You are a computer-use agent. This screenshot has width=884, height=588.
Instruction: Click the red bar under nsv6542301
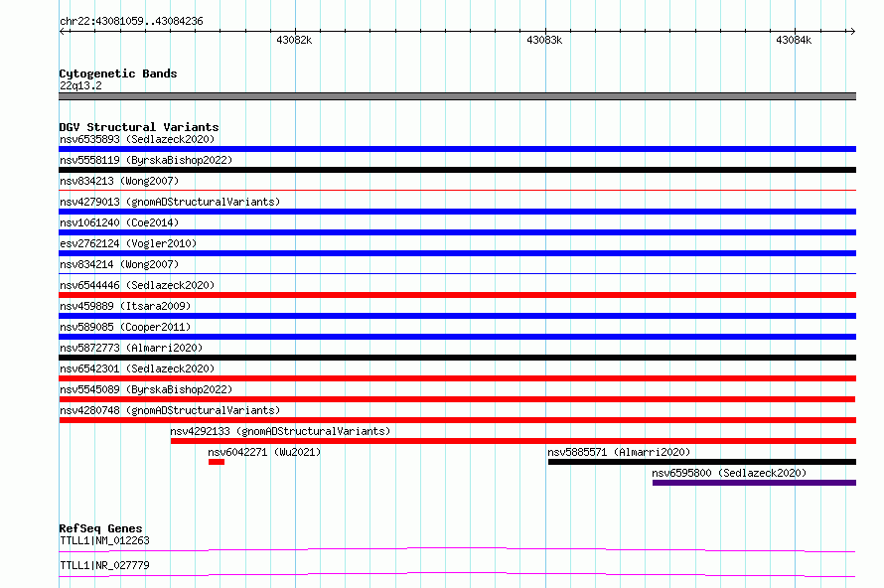point(457,378)
